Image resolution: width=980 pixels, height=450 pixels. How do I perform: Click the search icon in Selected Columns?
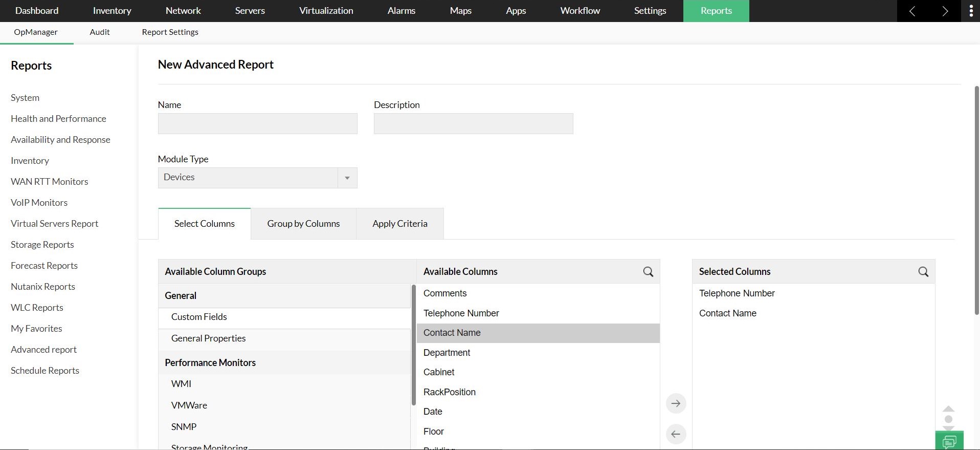[923, 272]
